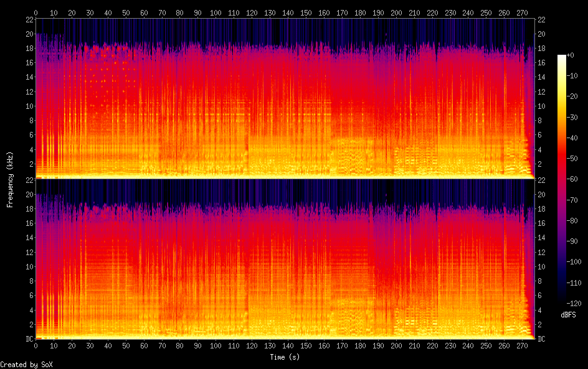
Task: Click '270' on the time axis above the plots
Action: pyautogui.click(x=522, y=12)
